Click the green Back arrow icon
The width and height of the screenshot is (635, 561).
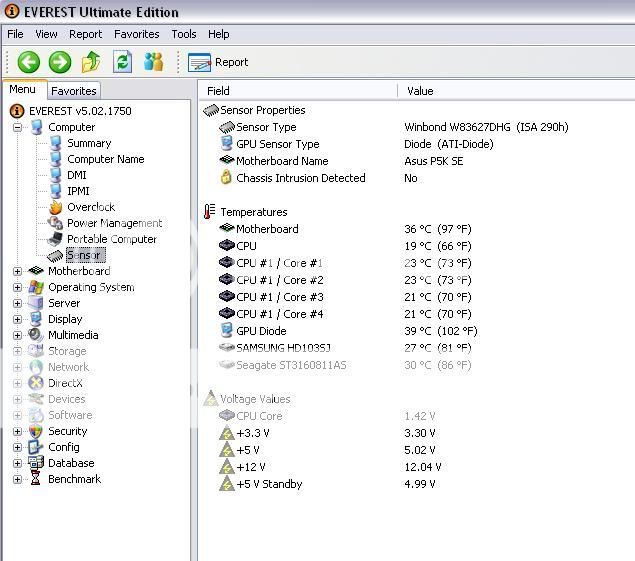[x=28, y=62]
